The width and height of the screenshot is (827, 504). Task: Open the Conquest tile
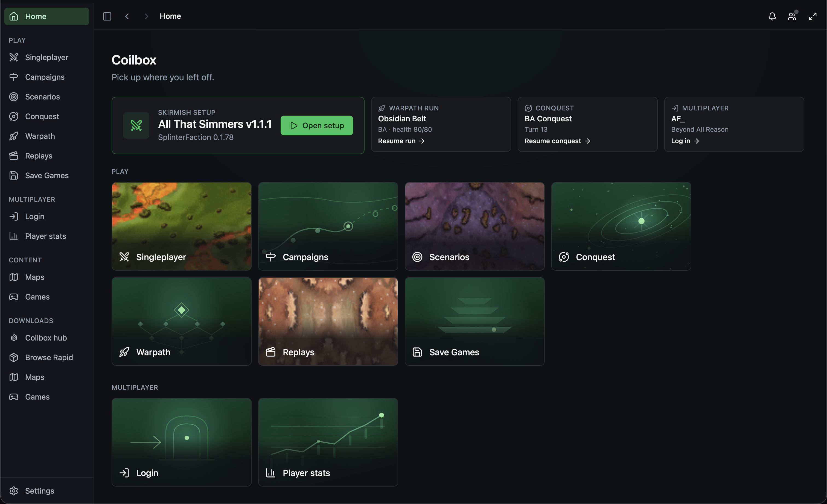pos(621,226)
